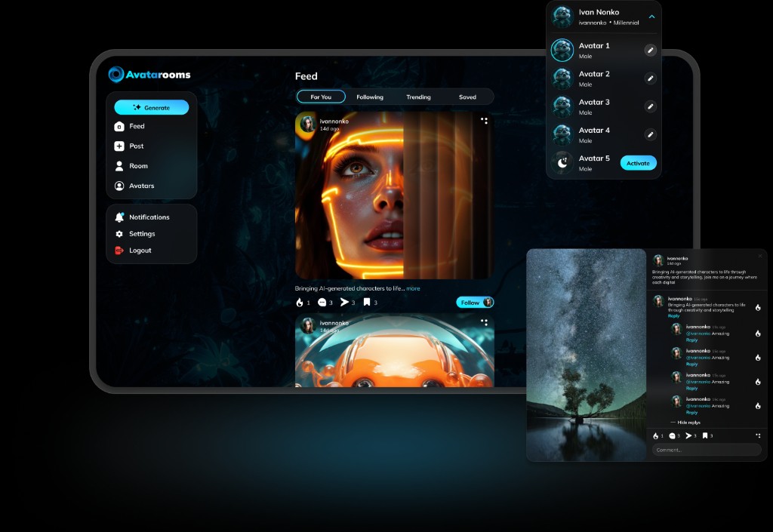Screen dimensions: 773x532
Task: Open the options menu on the first post
Action: (x=484, y=121)
